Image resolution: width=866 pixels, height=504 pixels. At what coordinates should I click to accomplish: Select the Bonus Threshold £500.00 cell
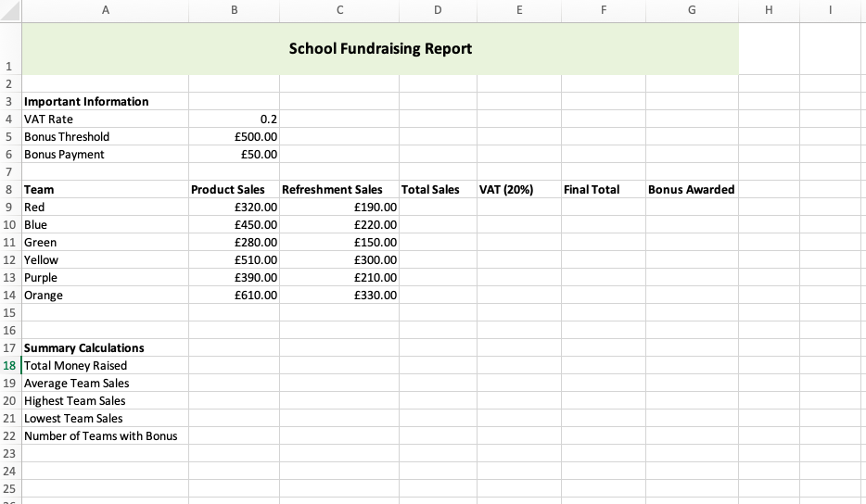234,137
